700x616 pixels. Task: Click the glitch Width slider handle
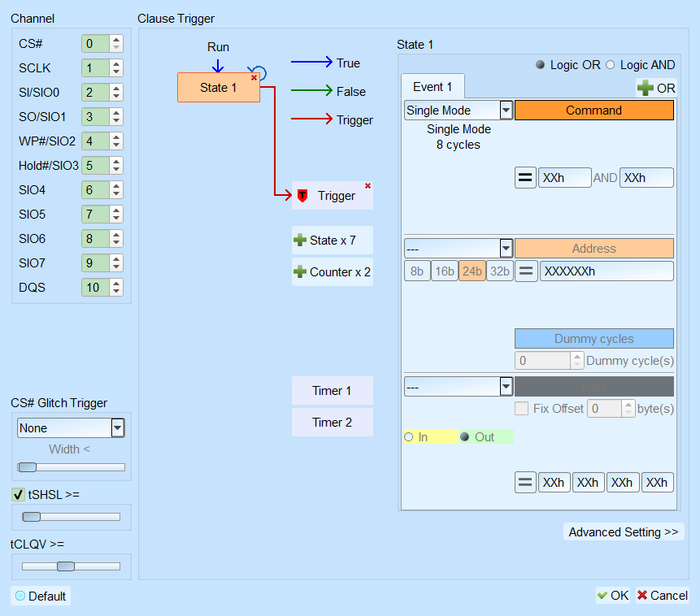(x=27, y=467)
